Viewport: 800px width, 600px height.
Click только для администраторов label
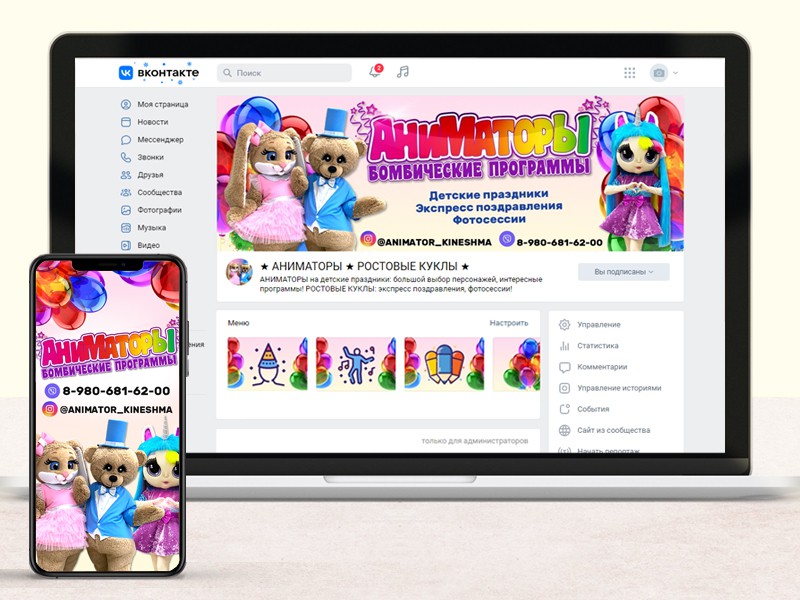click(474, 441)
